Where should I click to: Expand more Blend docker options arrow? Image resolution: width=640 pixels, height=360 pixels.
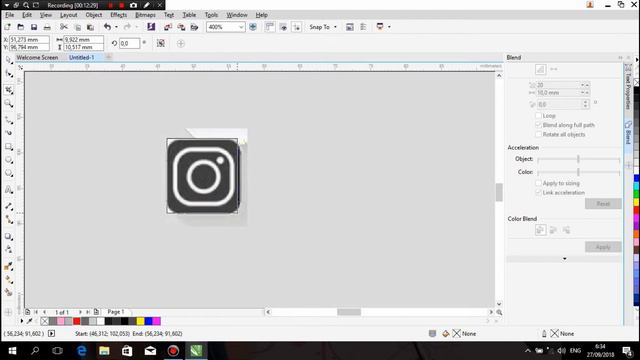coord(564,259)
